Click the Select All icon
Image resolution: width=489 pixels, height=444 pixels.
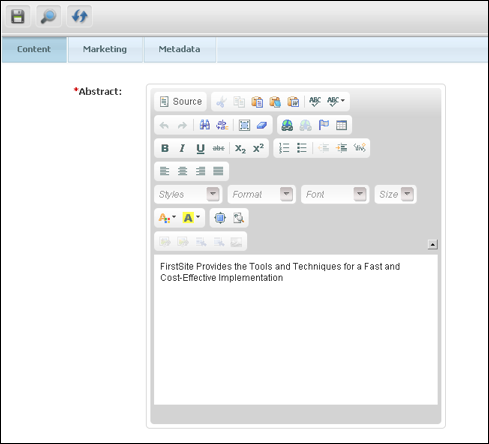click(x=244, y=125)
